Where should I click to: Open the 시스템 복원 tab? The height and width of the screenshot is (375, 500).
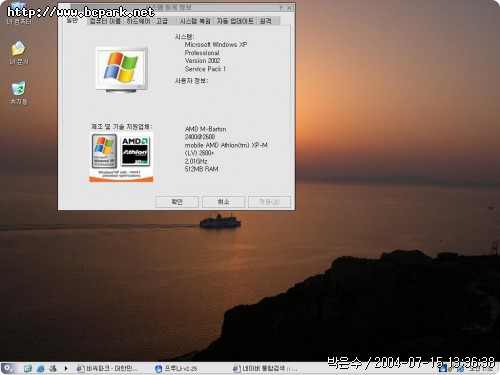195,21
